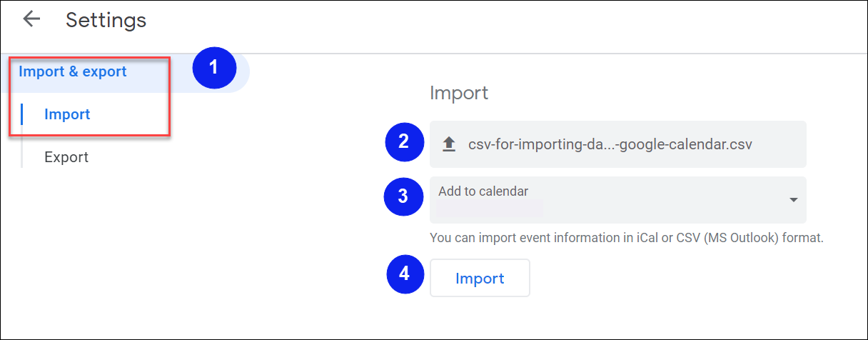This screenshot has width=868, height=340.
Task: Click the back arrow next to Settings
Action: [31, 19]
